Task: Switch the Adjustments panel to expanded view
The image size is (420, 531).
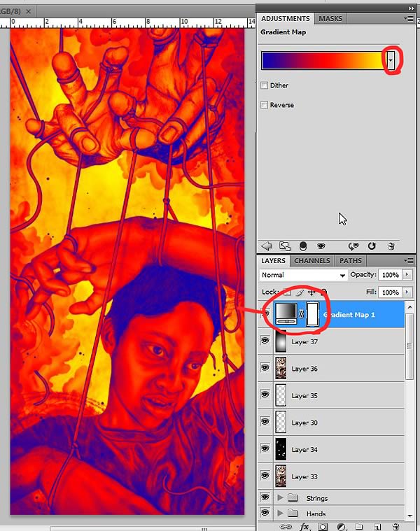Action: [x=284, y=246]
